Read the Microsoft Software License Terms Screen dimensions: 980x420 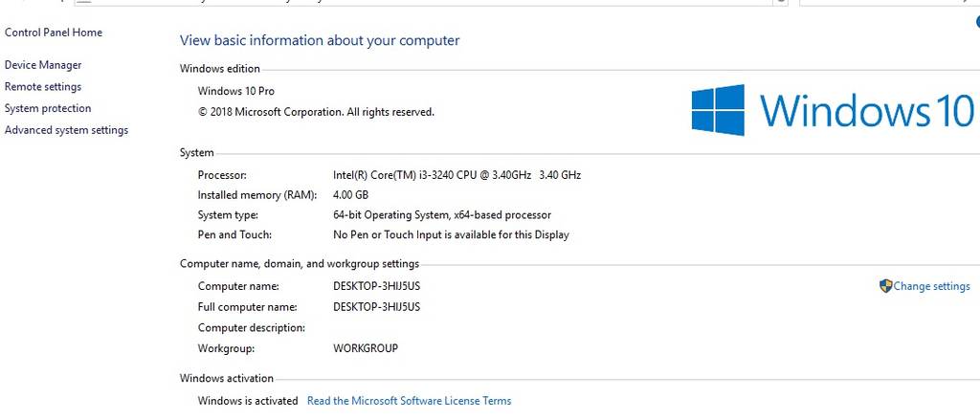click(x=409, y=401)
